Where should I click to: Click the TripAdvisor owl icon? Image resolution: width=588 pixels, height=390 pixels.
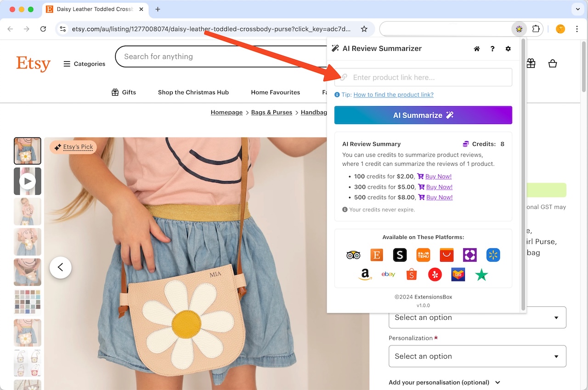coord(353,255)
